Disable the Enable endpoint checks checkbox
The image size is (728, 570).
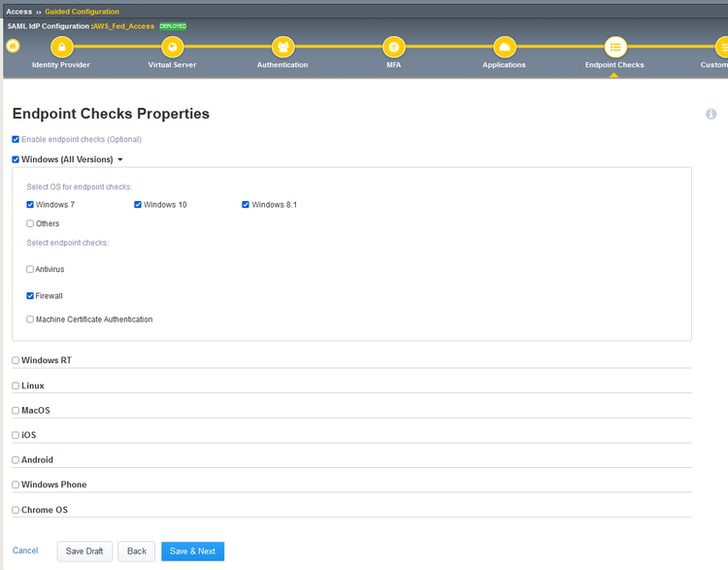point(16,140)
